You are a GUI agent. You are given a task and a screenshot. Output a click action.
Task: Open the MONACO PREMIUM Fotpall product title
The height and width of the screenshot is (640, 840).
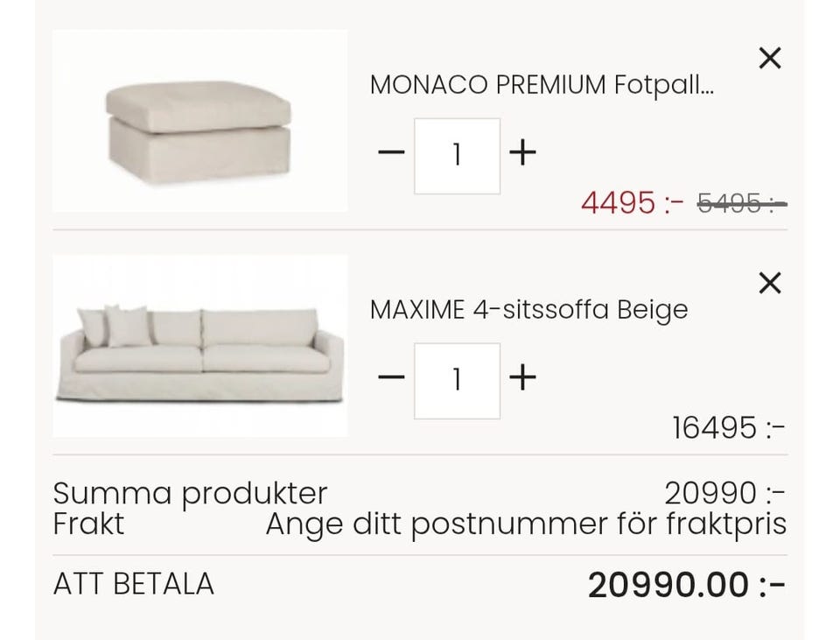click(x=542, y=85)
